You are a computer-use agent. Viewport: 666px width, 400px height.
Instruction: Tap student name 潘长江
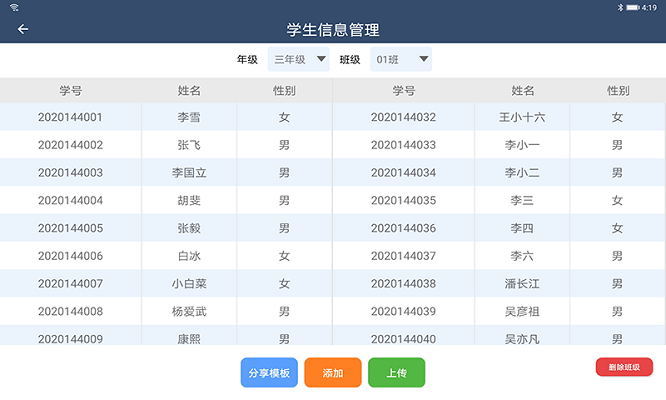click(x=522, y=284)
